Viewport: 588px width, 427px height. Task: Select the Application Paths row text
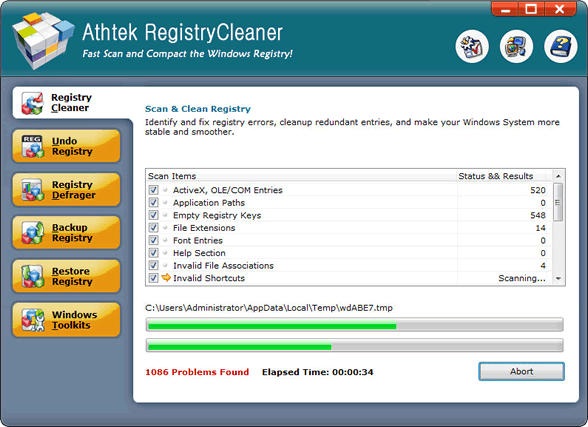[x=209, y=203]
